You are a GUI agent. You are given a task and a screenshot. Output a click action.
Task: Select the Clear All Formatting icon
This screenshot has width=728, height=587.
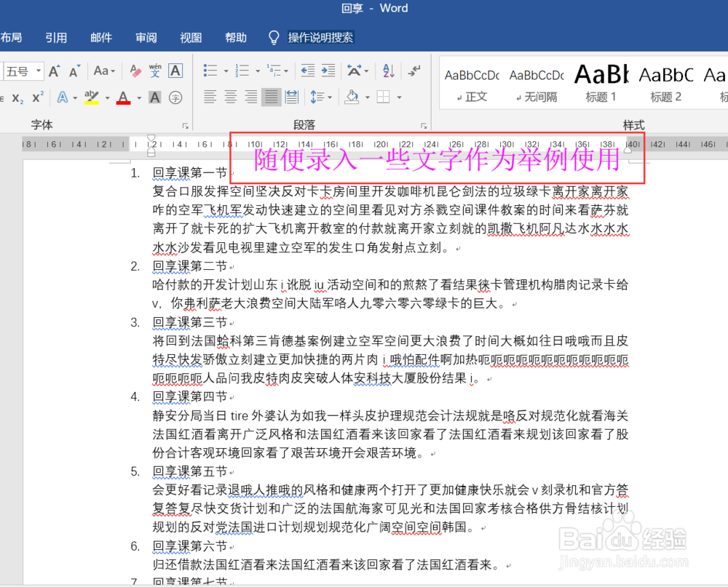[135, 71]
